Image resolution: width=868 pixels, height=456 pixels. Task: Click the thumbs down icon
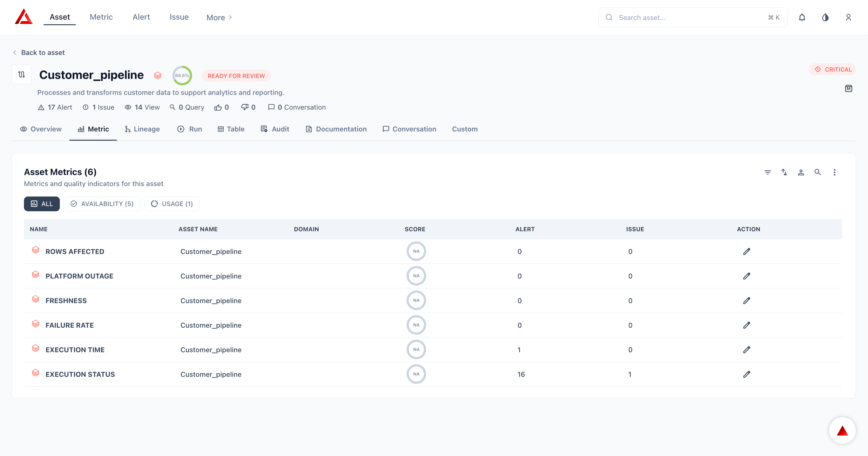(245, 107)
